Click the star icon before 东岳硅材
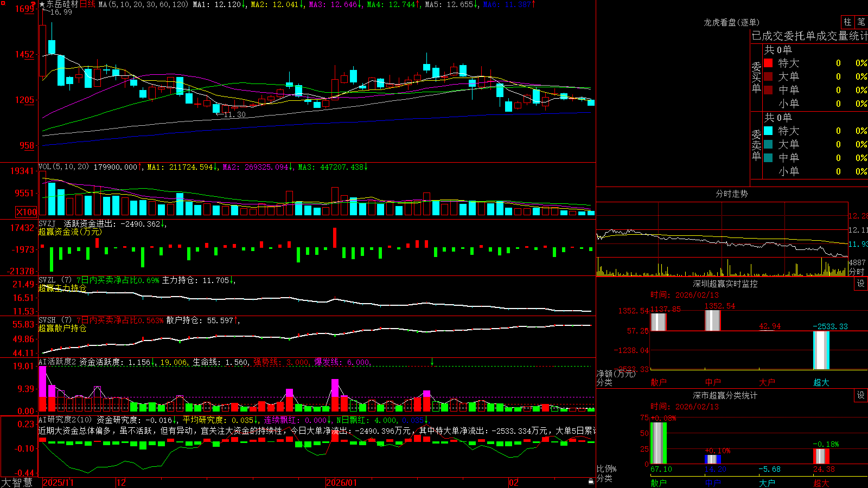 [x=42, y=4]
